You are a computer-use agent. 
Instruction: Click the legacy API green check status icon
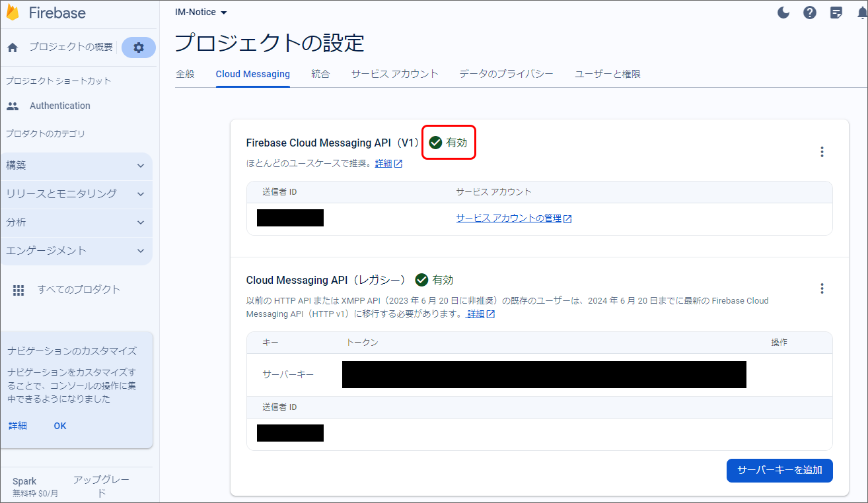[x=421, y=280]
